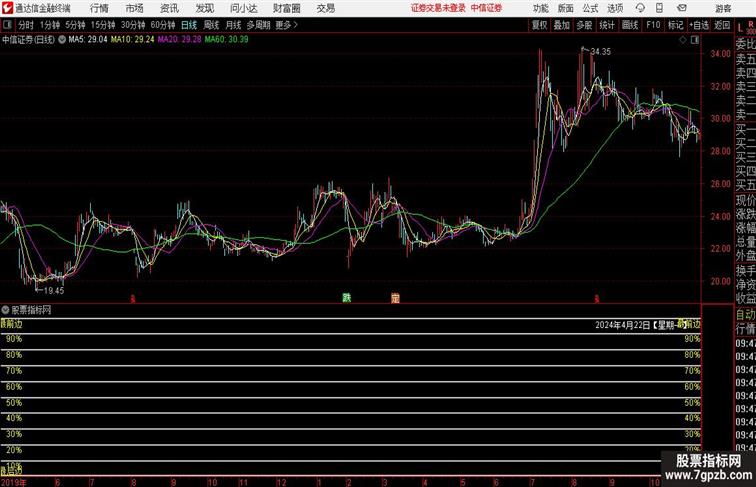Toggle the panel layout icon left of 分时
This screenshot has height=487, width=756.
click(7, 25)
